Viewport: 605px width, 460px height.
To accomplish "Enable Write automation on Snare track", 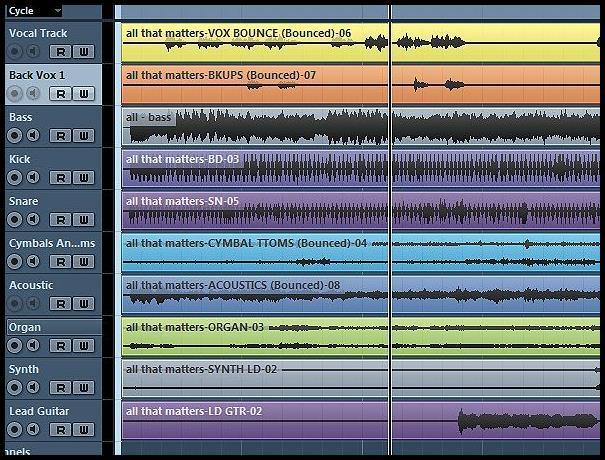I will coord(83,220).
